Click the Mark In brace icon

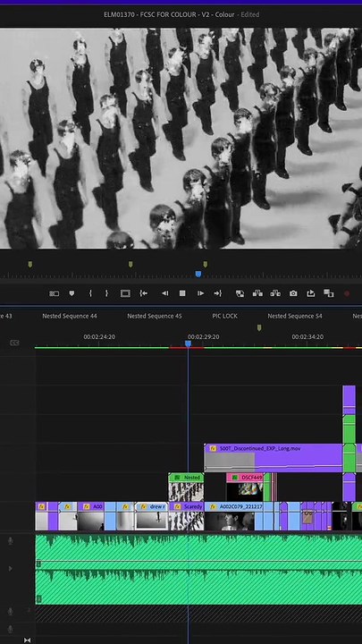click(90, 293)
